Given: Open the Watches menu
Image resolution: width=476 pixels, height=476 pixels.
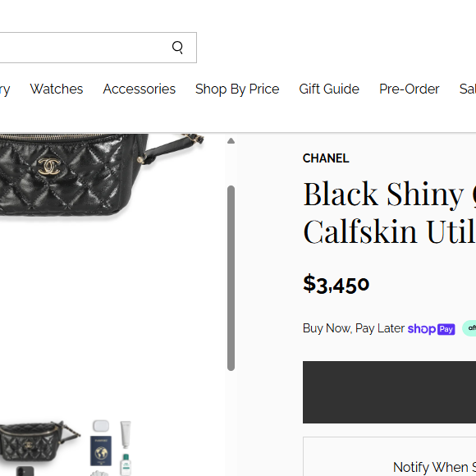Looking at the screenshot, I should click(x=57, y=89).
